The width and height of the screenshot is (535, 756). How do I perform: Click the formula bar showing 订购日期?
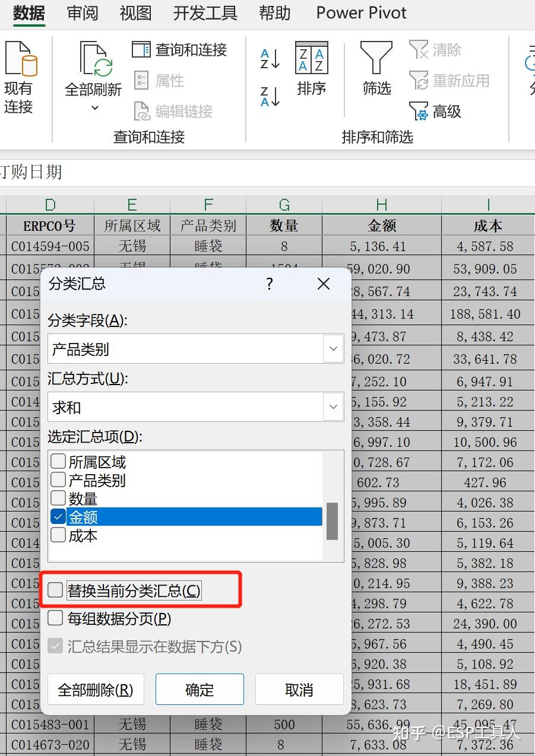pos(267,172)
